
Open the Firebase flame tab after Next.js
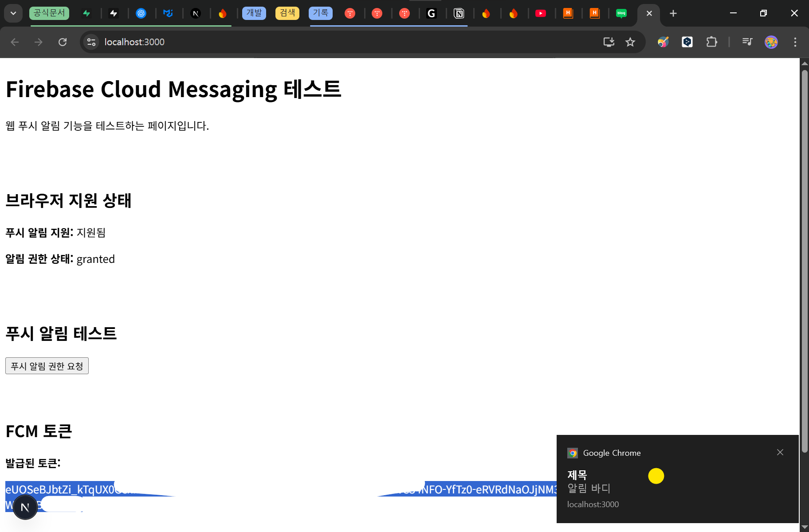[223, 13]
